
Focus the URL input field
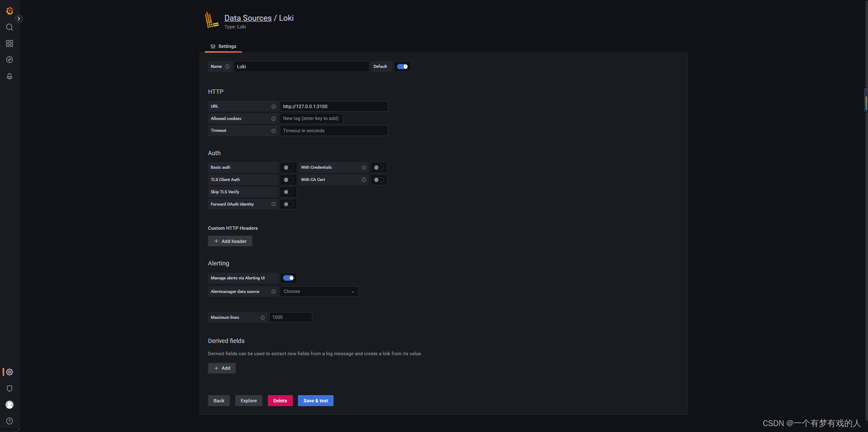coord(334,106)
